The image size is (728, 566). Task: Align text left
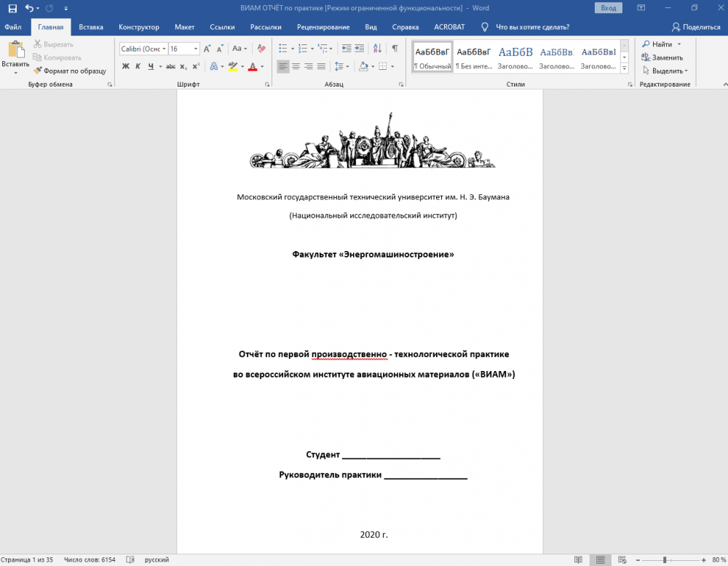tap(282, 67)
